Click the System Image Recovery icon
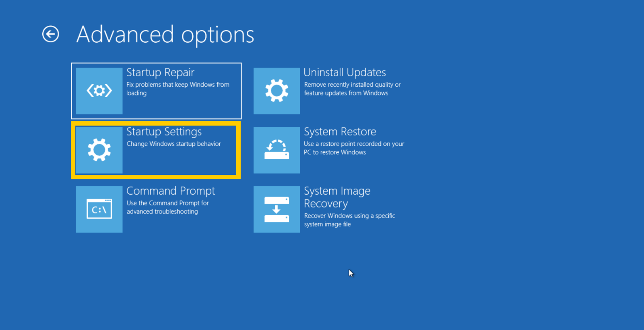 [x=277, y=209]
